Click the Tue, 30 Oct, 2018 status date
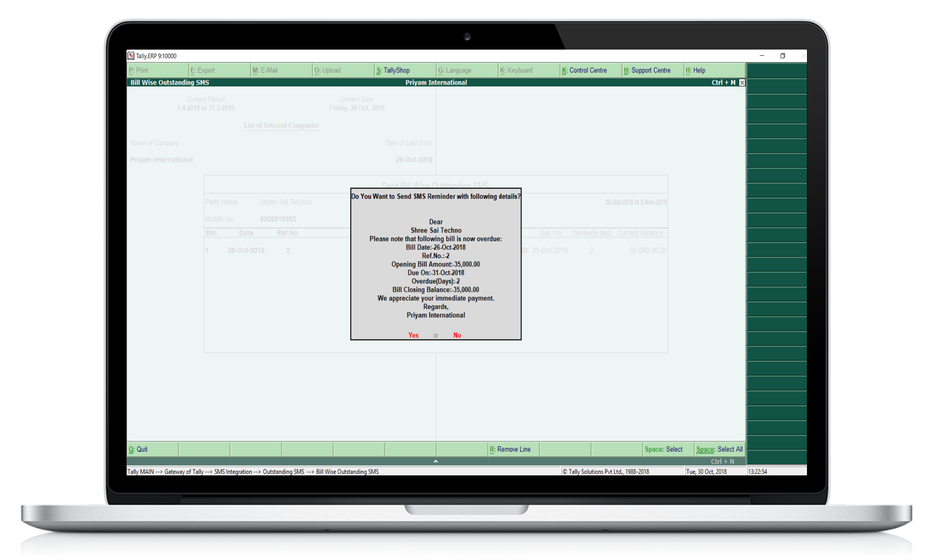 [x=706, y=471]
